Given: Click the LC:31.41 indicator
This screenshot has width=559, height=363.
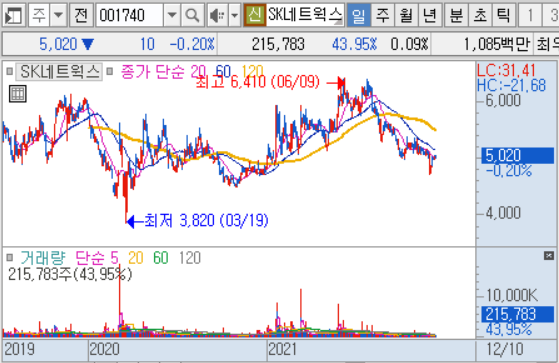Looking at the screenshot, I should tap(506, 70).
